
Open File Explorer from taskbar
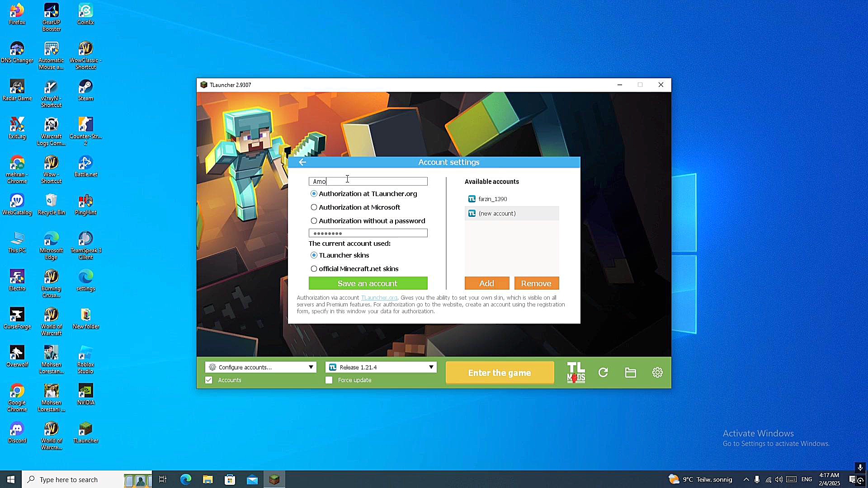click(x=208, y=479)
